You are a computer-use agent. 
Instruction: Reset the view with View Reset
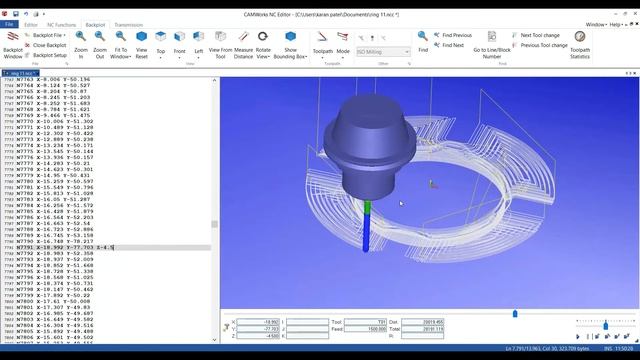click(141, 45)
